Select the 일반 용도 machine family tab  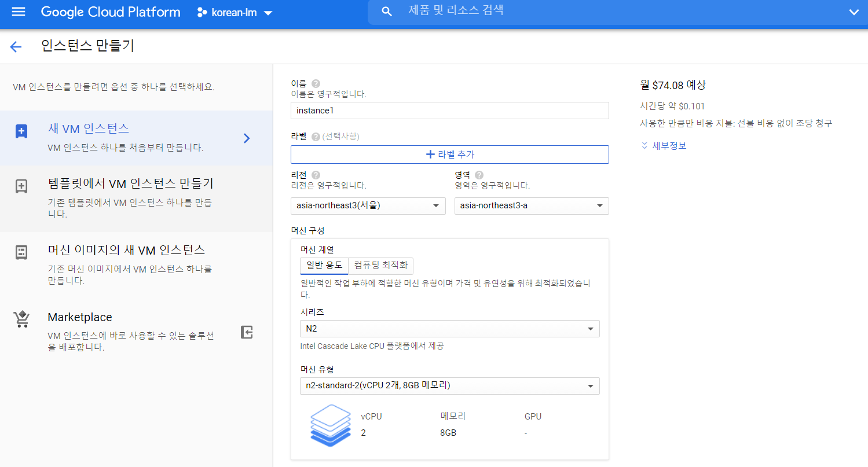pyautogui.click(x=324, y=266)
